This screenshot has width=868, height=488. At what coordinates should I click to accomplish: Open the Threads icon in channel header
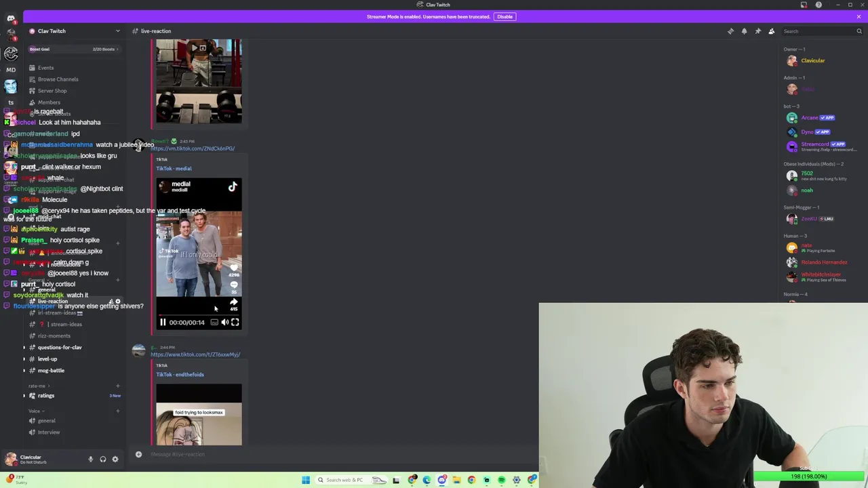[x=730, y=31]
